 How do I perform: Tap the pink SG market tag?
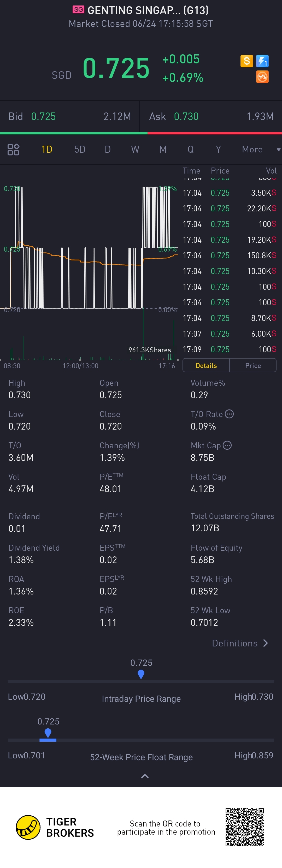(78, 9)
